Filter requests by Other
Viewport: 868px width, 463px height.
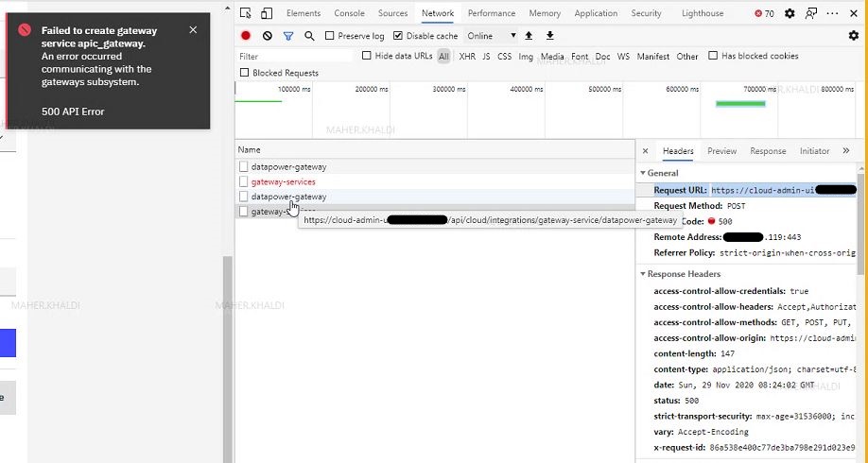pyautogui.click(x=687, y=57)
